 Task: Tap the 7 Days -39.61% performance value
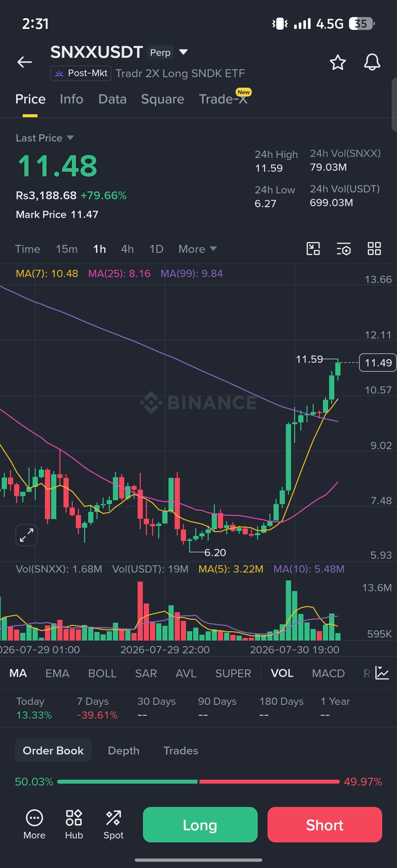97,715
